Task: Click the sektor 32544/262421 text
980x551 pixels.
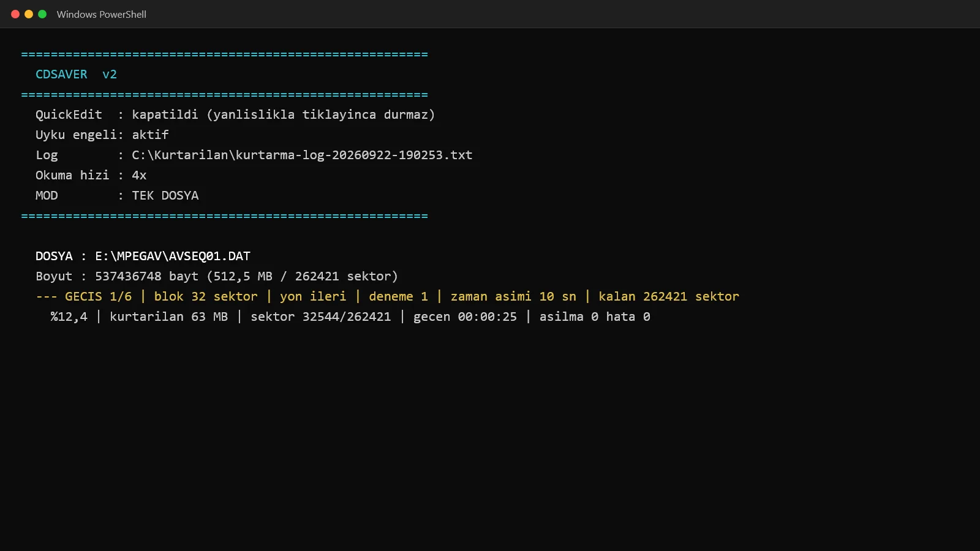Action: click(x=320, y=317)
